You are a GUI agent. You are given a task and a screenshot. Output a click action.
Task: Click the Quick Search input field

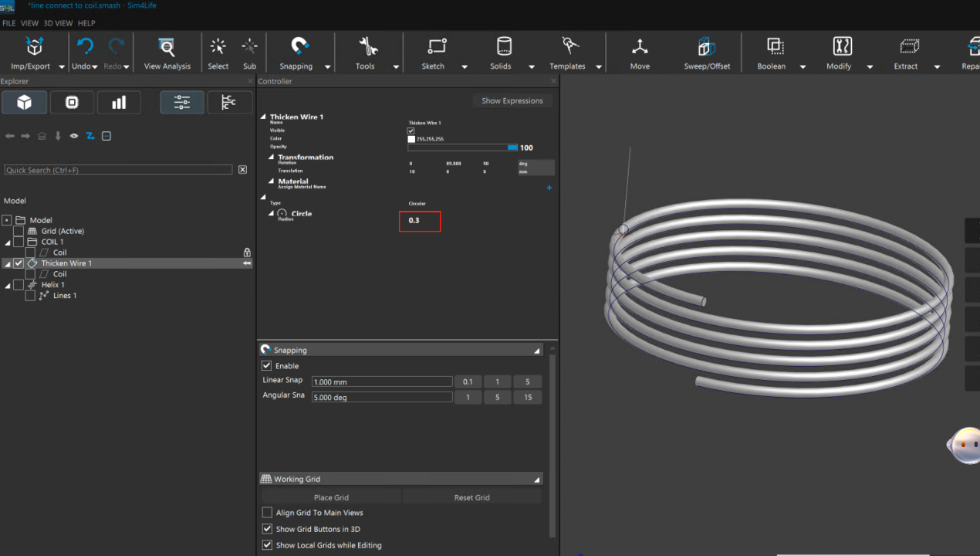118,170
